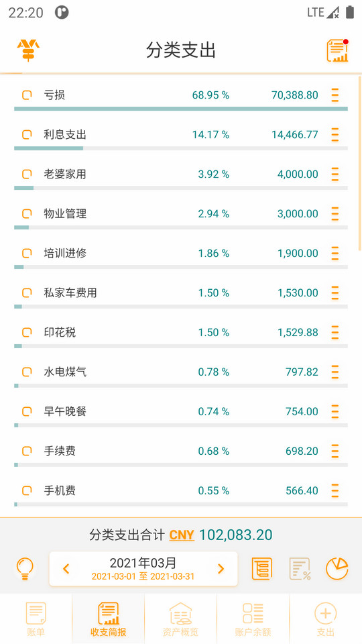
Task: Open the CNY currency selector
Action: [x=182, y=535]
